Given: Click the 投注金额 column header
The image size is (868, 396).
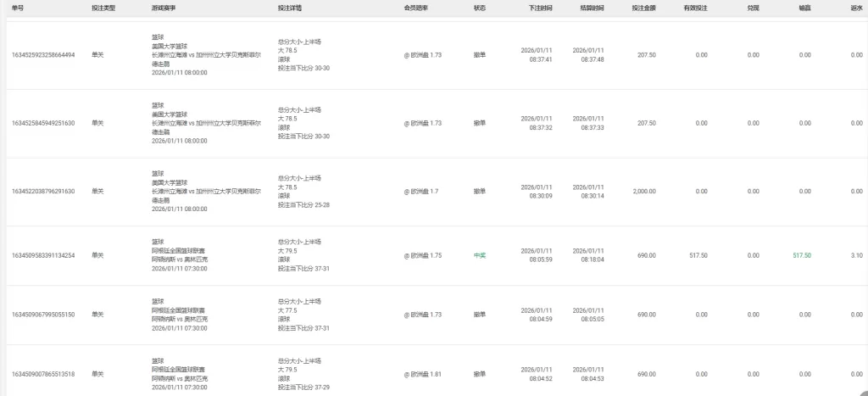Looking at the screenshot, I should click(x=643, y=7).
